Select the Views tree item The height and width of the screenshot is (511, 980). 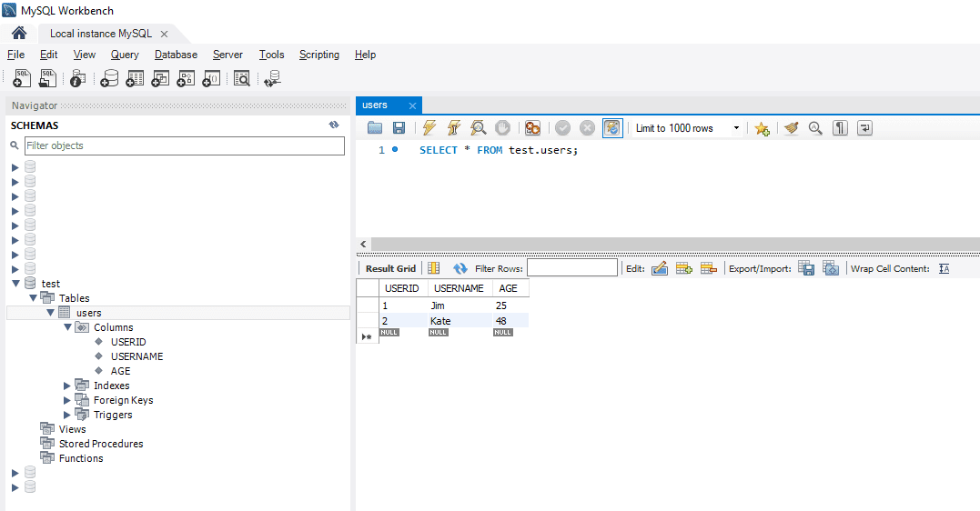tap(72, 429)
